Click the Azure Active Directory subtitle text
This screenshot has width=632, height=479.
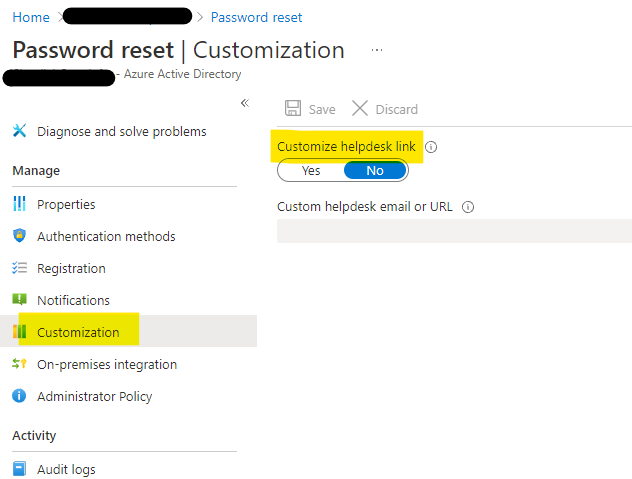pos(183,74)
